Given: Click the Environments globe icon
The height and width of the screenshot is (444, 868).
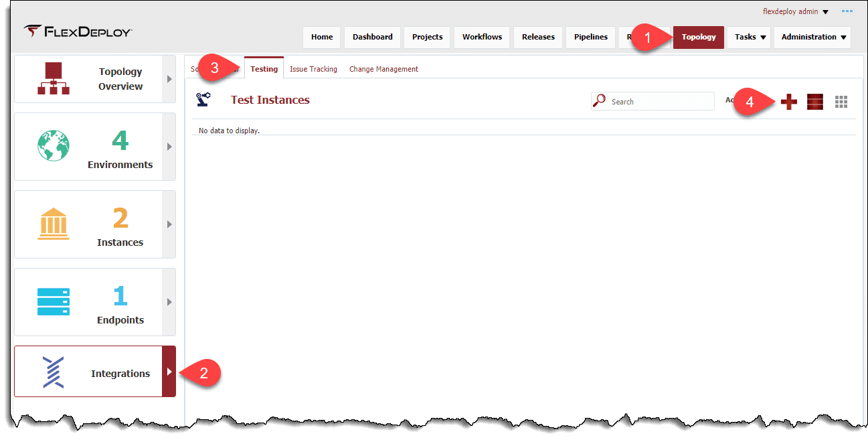Looking at the screenshot, I should coord(54,146).
